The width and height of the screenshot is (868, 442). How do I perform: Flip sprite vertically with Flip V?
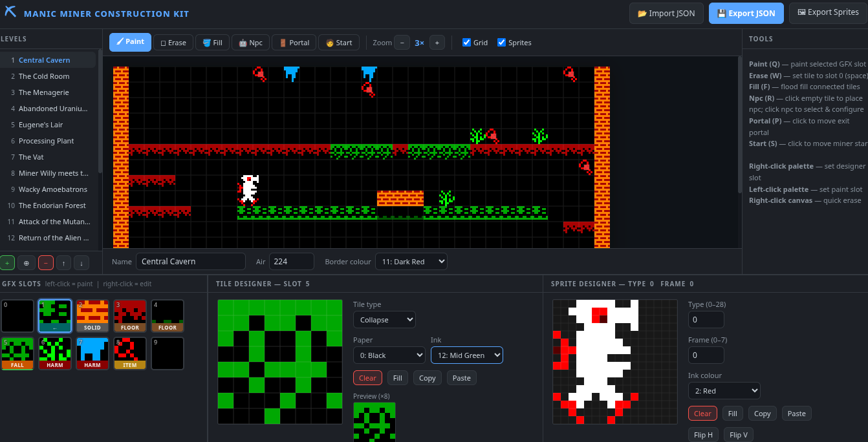click(738, 435)
